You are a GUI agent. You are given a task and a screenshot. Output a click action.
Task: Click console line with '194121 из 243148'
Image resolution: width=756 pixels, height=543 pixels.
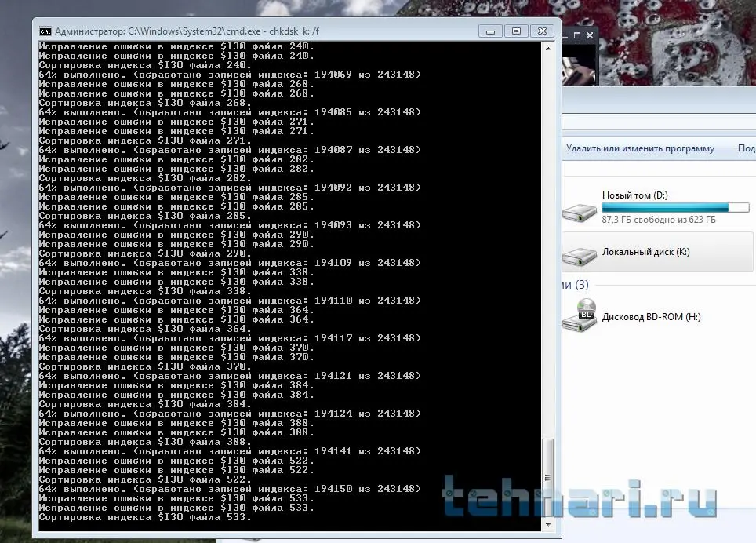230,376
